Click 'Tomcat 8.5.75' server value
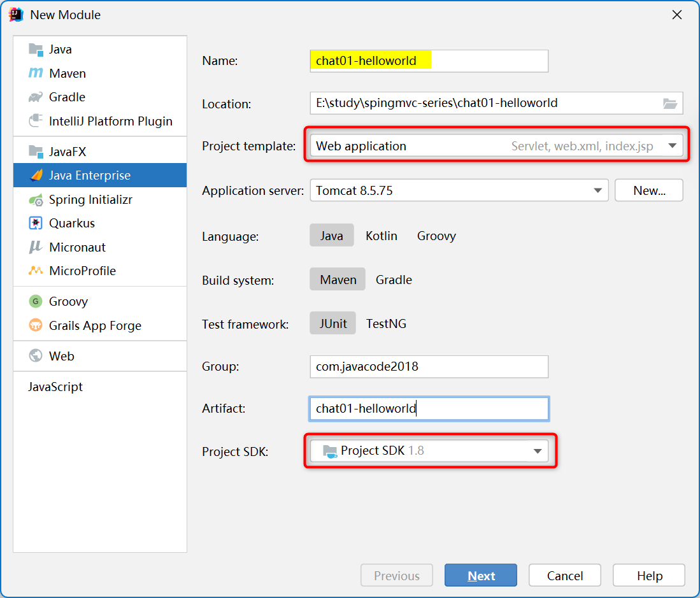Image resolution: width=700 pixels, height=598 pixels. coord(354,190)
